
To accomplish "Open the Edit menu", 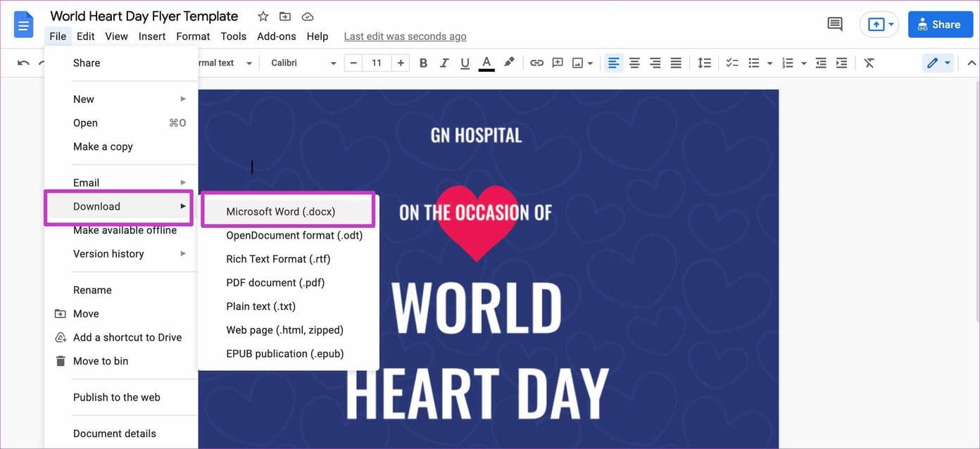I will coord(86,36).
